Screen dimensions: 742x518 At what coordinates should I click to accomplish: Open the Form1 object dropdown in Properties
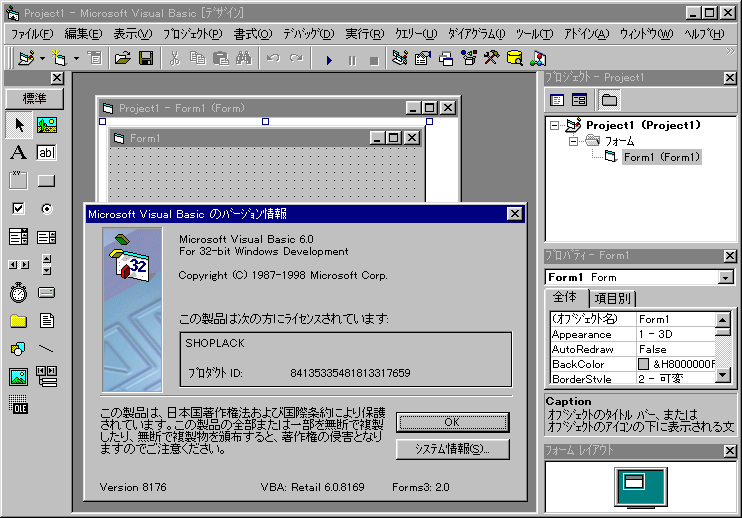[x=725, y=278]
